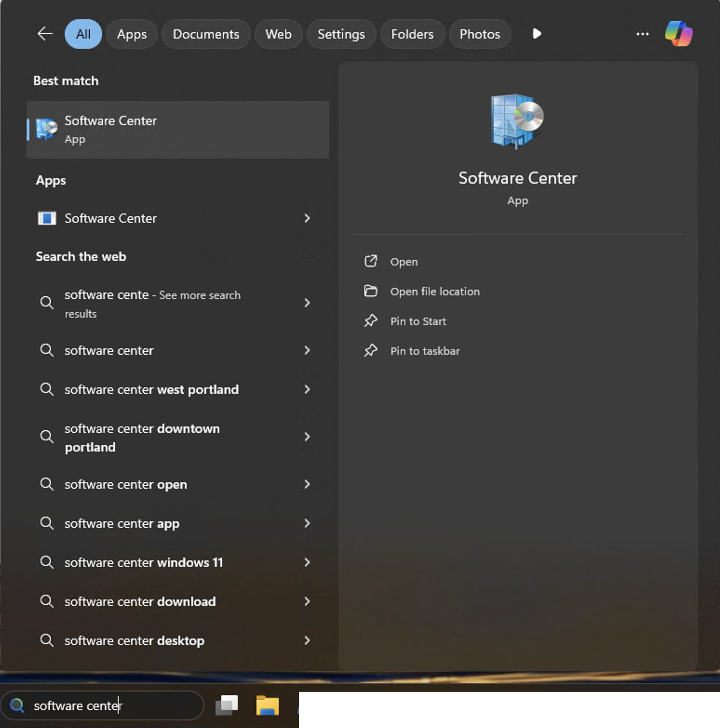Click 'software center windows 11' suggestion text

click(144, 562)
